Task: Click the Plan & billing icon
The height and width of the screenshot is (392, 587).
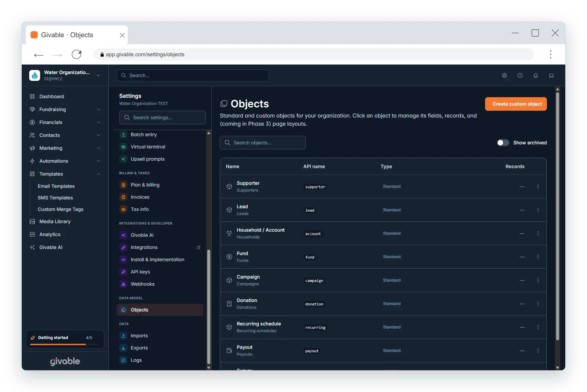Action: click(x=124, y=185)
